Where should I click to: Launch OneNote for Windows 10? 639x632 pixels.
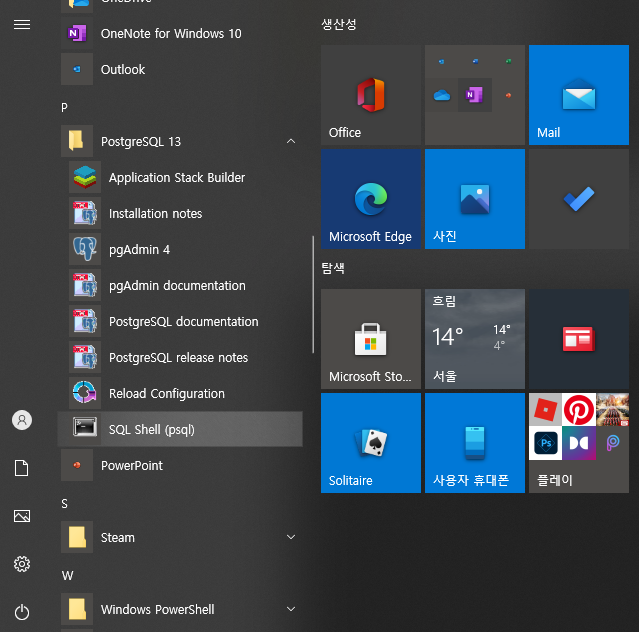click(182, 33)
